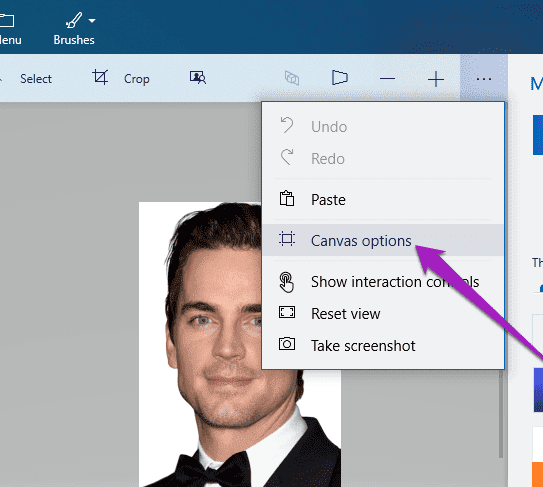Viewport: 543px width, 487px height.
Task: Open Canvas options
Action: pyautogui.click(x=383, y=240)
